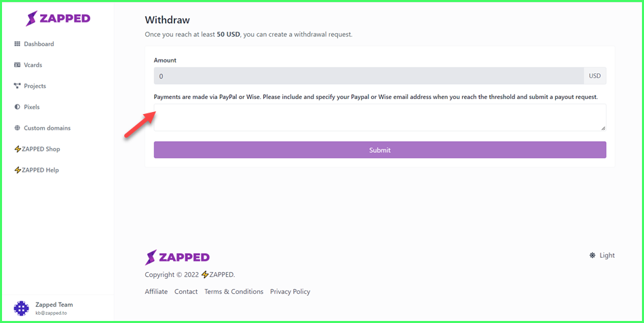
Task: Click the Copyright © 2022 text
Action: point(172,275)
